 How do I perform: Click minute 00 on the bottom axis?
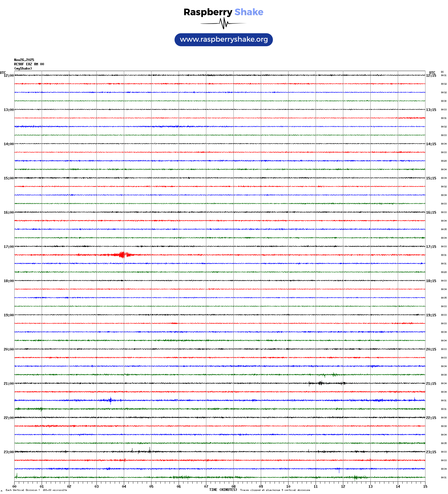click(14, 487)
